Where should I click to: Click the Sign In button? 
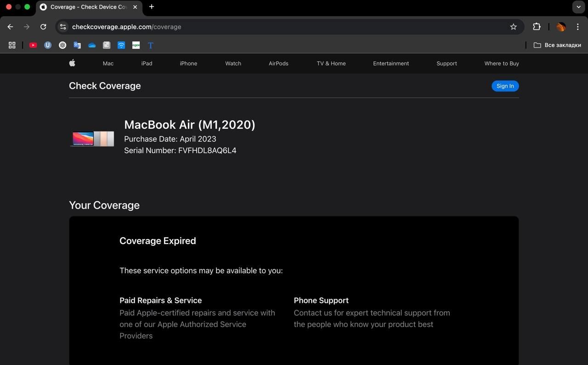505,86
